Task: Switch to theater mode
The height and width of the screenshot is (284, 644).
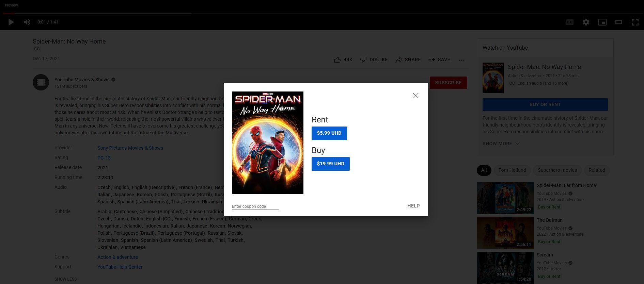Action: point(619,22)
